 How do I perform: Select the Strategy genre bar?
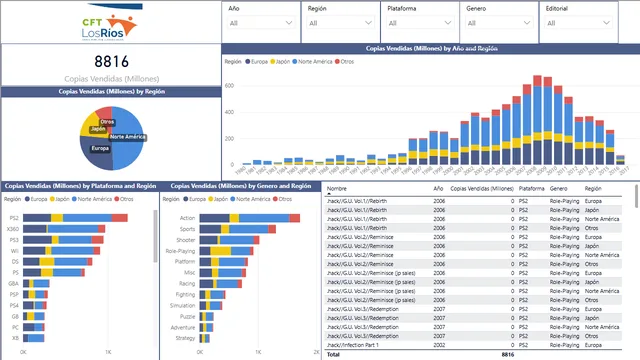coord(204,338)
